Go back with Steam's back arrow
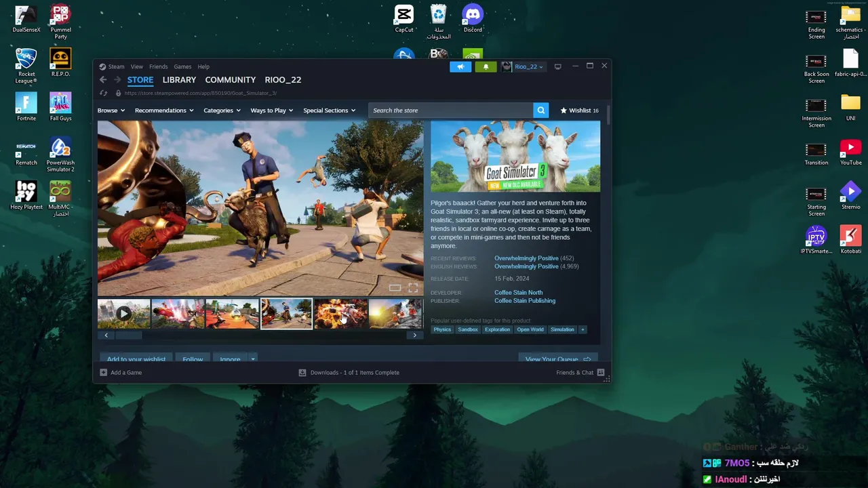This screenshot has width=868, height=488. 103,80
